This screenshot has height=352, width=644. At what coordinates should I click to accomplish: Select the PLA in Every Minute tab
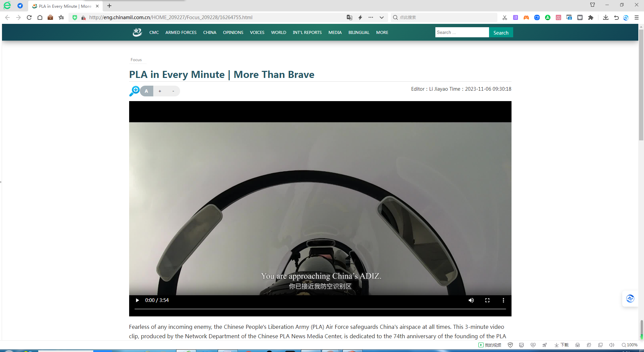65,6
